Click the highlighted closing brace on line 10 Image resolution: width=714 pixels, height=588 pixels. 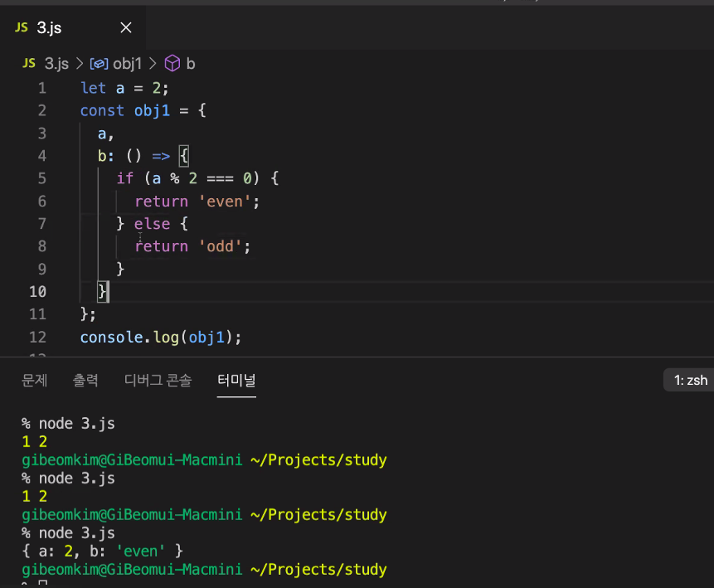click(x=103, y=291)
